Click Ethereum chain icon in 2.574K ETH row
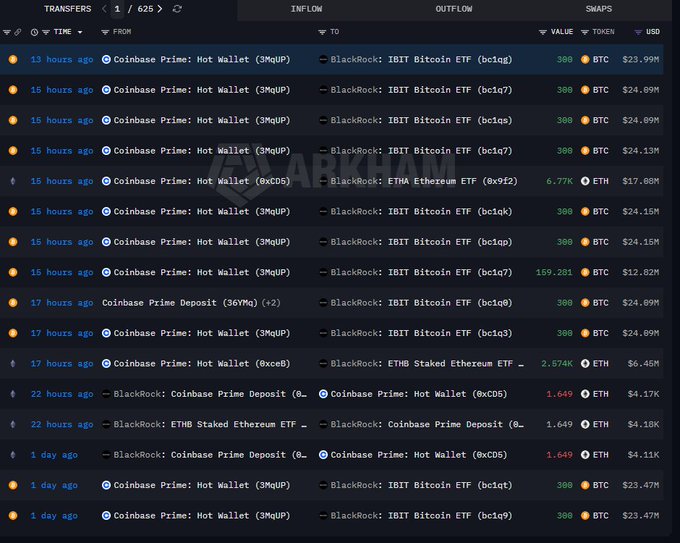Screen dimensions: 680x543 [x=13, y=363]
